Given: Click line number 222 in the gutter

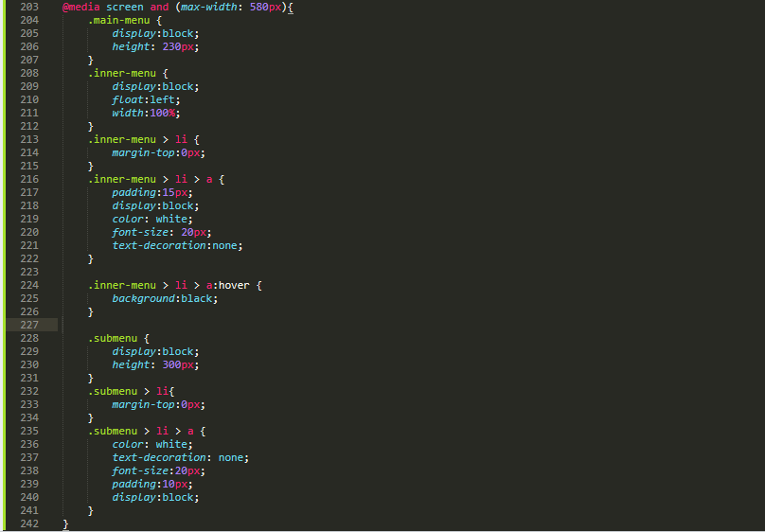Looking at the screenshot, I should pos(29,259).
